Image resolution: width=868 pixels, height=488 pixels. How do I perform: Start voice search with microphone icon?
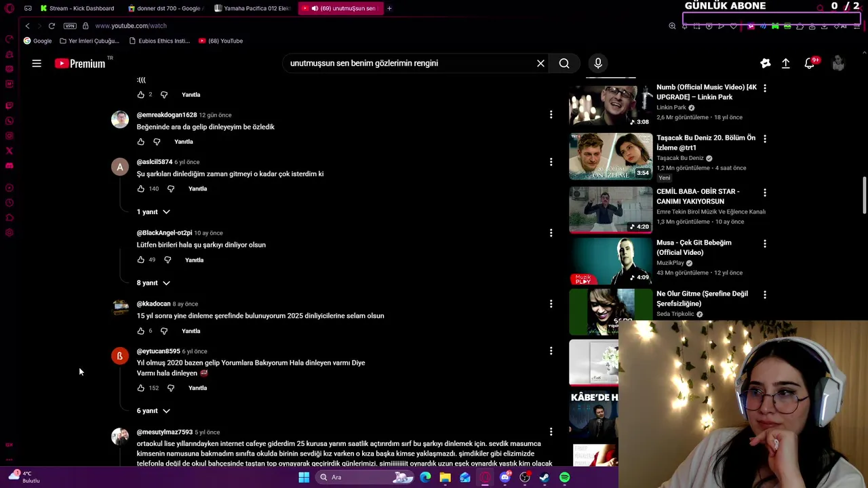598,63
